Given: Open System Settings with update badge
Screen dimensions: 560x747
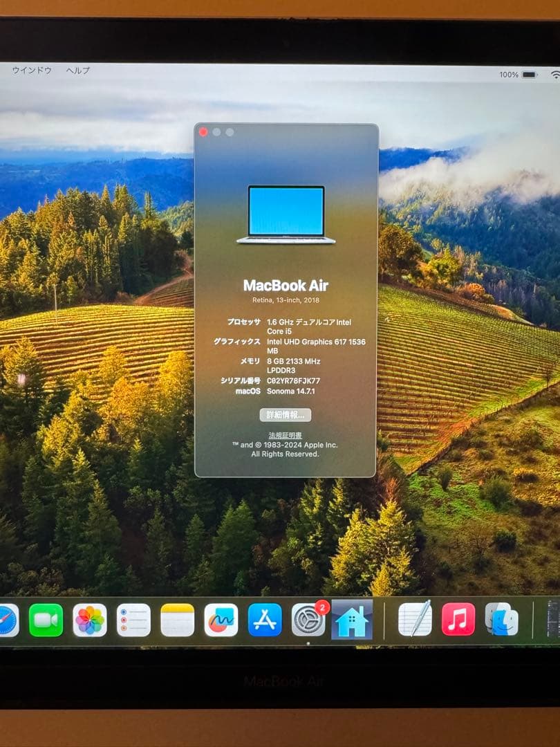Looking at the screenshot, I should tap(308, 620).
